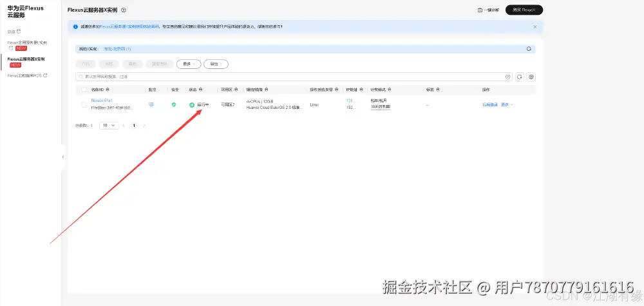Viewport: 644px width, 306px height.
Task: Collapse the left sidebar with arrow handle
Action: pos(63,157)
